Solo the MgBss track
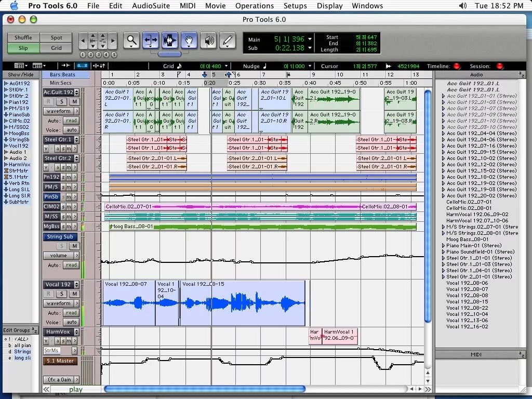Viewport: 532px width, 399px height. point(63,227)
